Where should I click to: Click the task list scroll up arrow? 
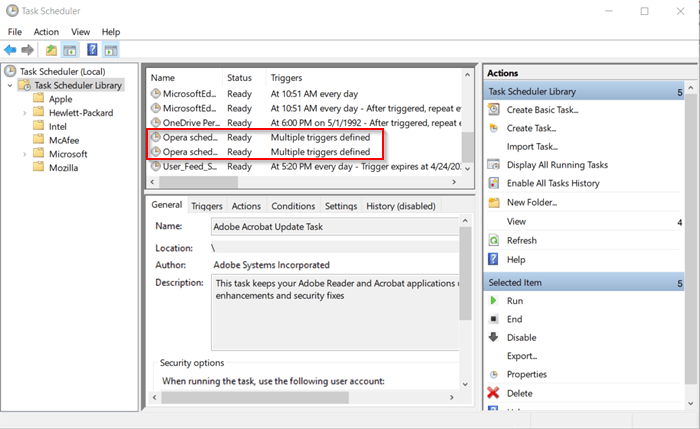pos(467,75)
